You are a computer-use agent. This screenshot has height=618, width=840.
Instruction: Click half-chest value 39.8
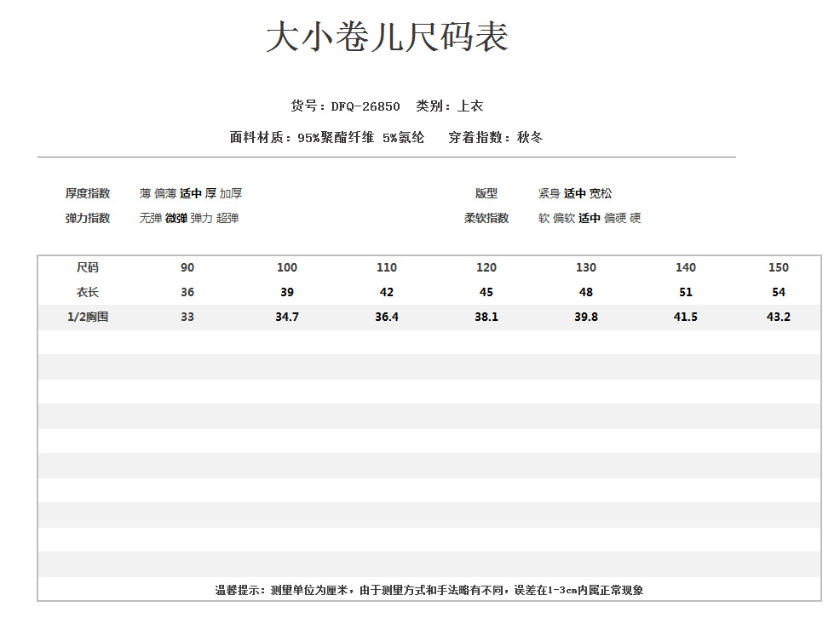[x=586, y=317]
